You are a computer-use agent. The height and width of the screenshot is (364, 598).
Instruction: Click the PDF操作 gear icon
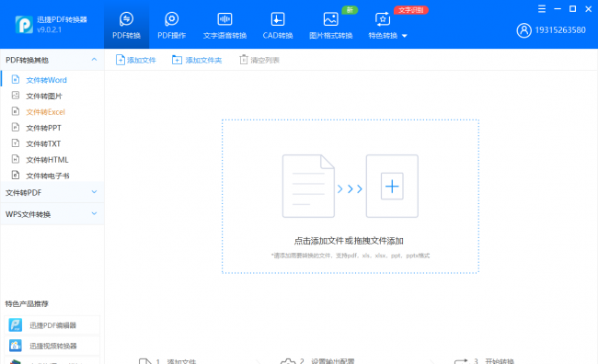coord(172,18)
